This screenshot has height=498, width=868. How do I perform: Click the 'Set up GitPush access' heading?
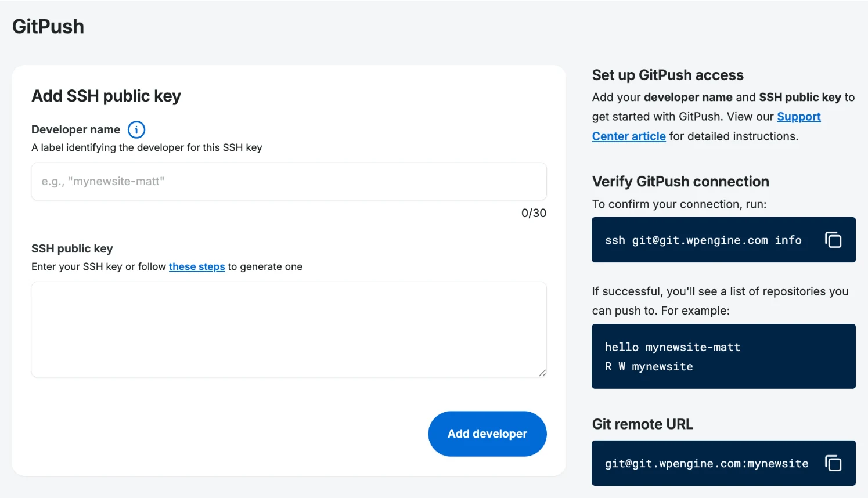668,75
